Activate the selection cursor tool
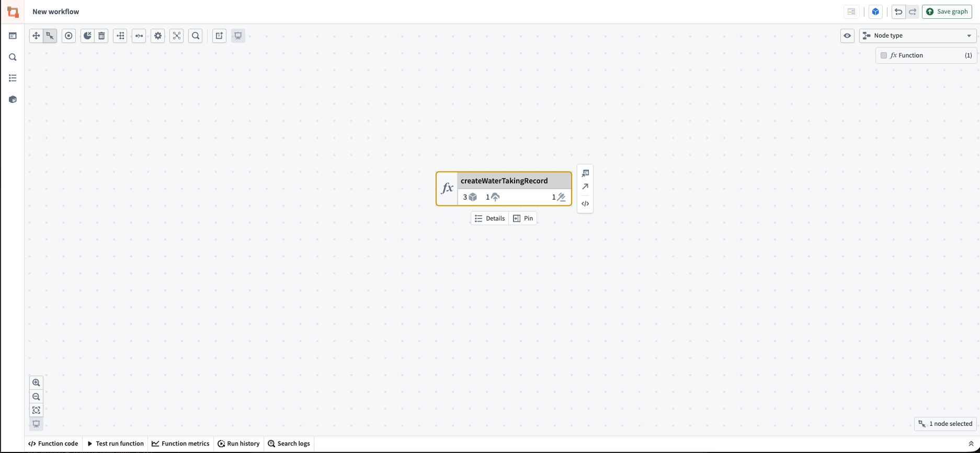 coord(50,36)
